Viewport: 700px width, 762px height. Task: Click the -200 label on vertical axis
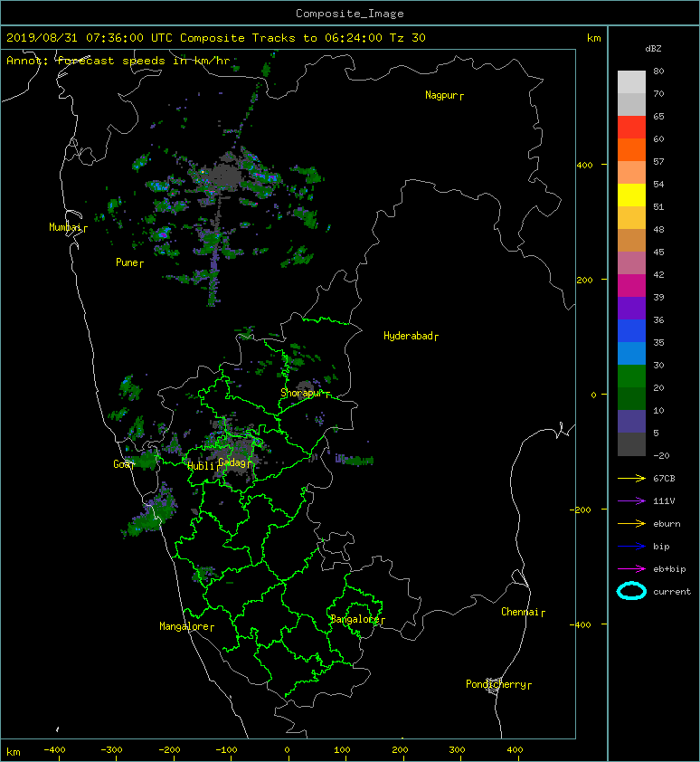(581, 510)
